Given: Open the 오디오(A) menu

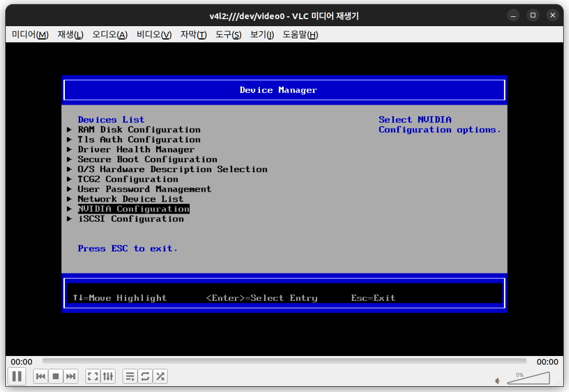Looking at the screenshot, I should point(110,34).
